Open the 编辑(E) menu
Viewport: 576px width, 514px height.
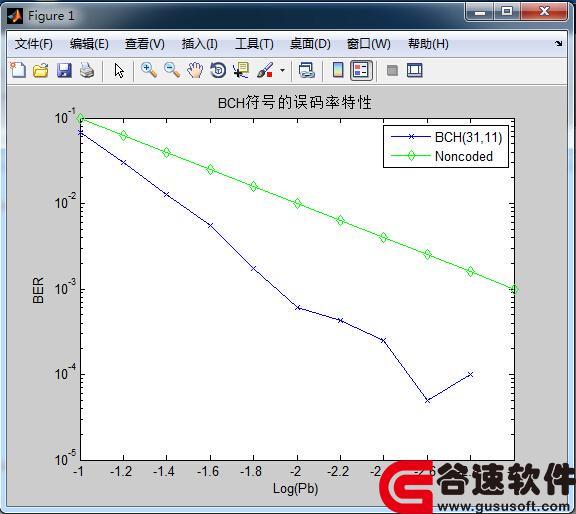pyautogui.click(x=89, y=44)
